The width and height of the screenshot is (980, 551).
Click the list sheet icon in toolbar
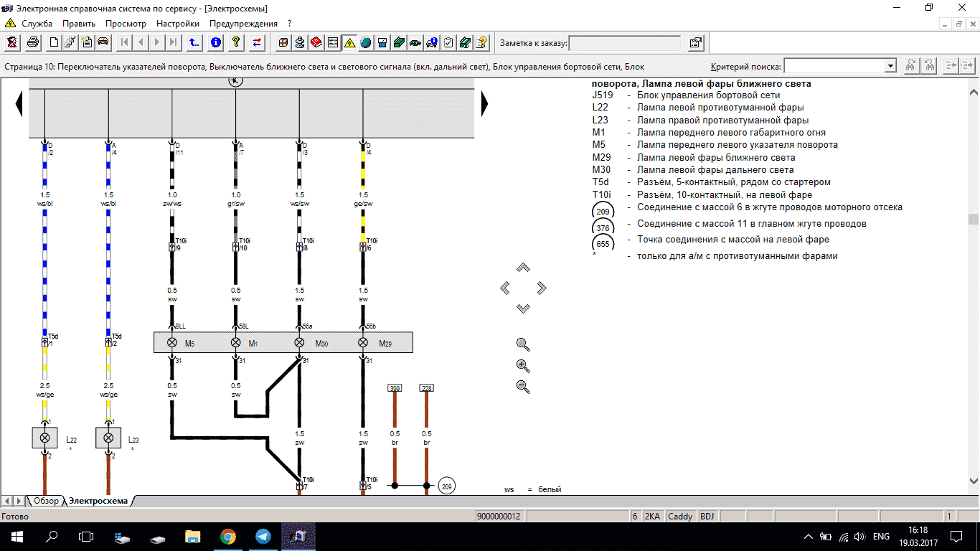333,42
